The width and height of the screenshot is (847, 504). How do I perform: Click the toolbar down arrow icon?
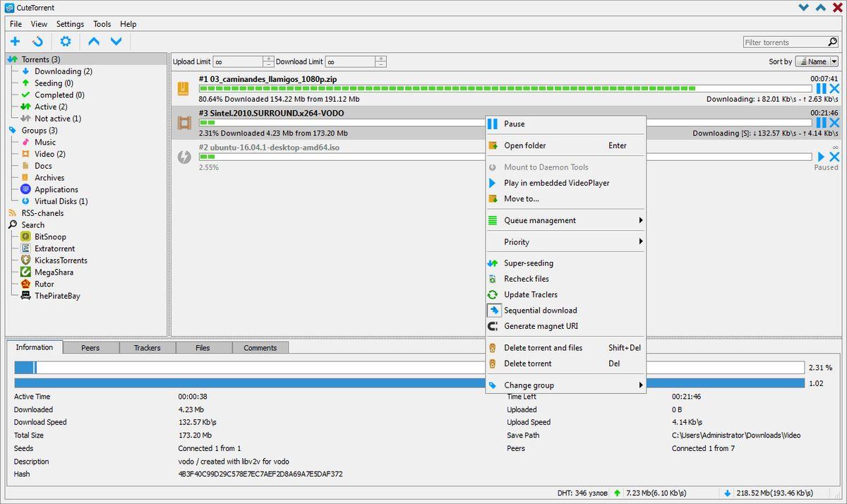[116, 42]
